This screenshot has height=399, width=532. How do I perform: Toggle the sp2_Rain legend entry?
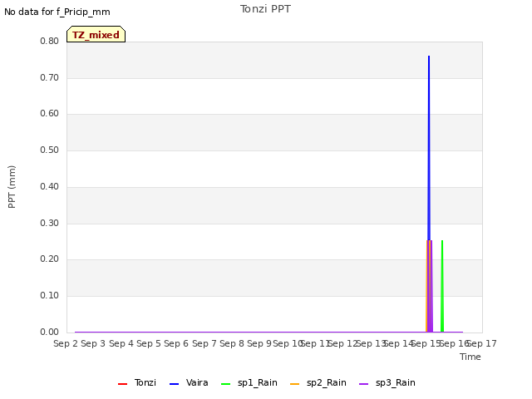tap(318, 383)
